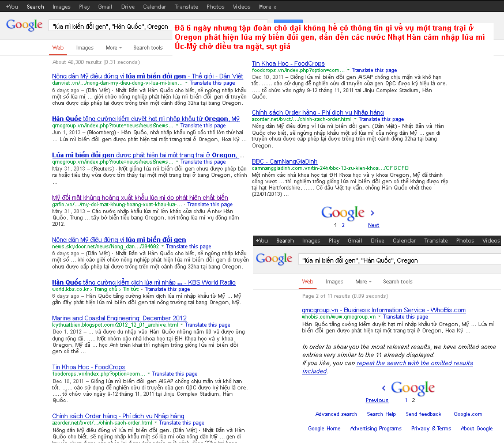Click the lower-right search box with the Oregon query
The width and height of the screenshot is (504, 443).
[x=400, y=260]
